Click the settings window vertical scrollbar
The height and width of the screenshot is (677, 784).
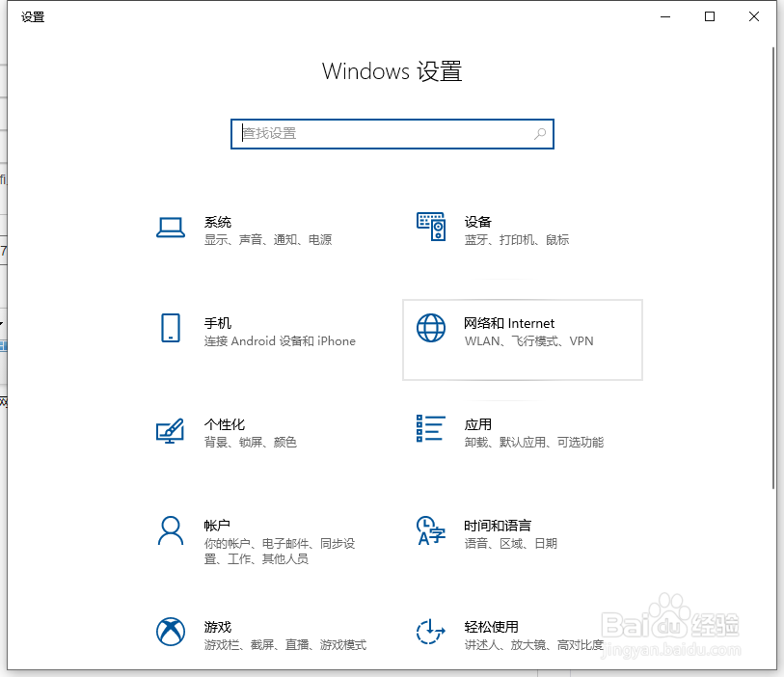coord(773,267)
